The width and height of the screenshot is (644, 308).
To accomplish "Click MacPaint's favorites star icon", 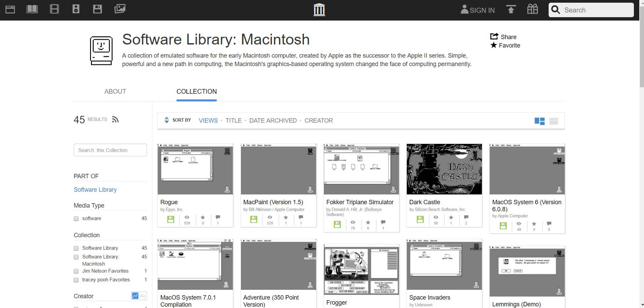I will coord(286,217).
